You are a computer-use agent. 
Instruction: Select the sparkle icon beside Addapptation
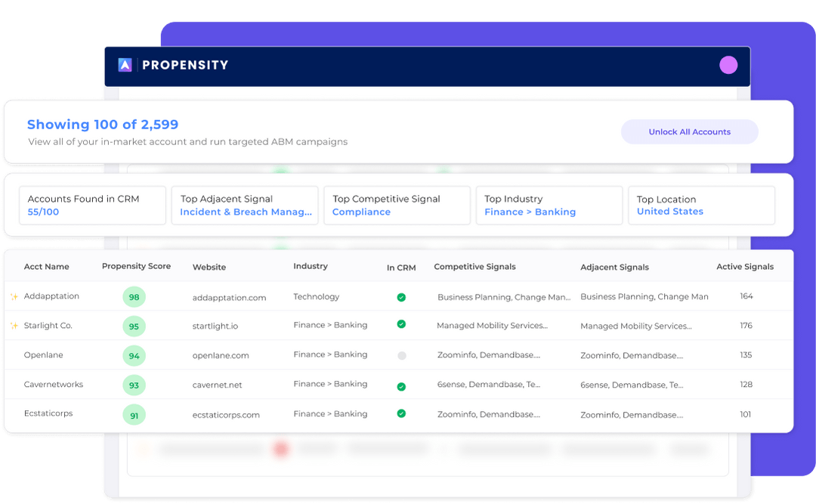14,296
